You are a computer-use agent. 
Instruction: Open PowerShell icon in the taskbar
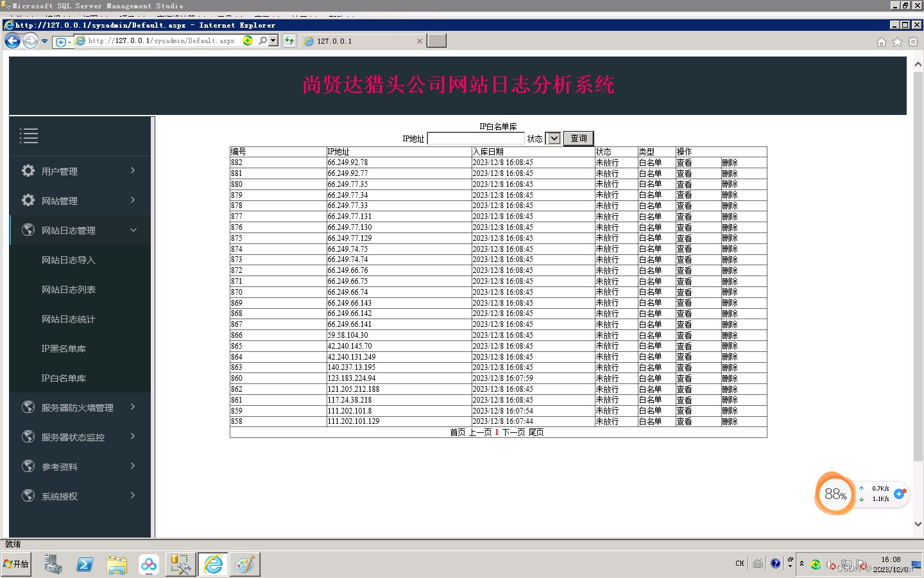point(85,565)
